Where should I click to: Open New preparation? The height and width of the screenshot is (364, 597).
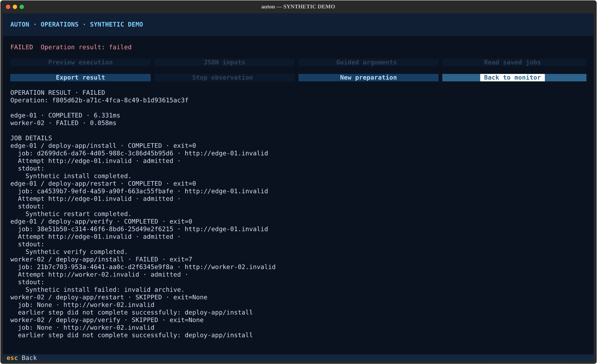[x=368, y=78]
